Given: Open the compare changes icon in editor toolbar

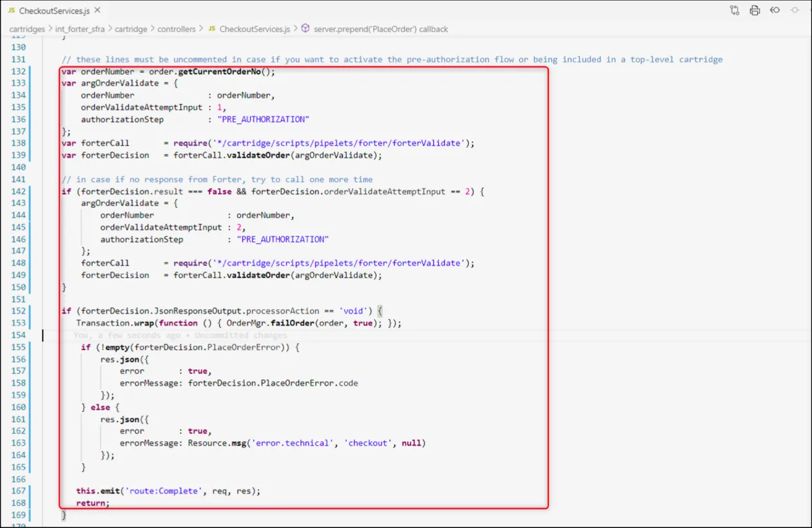Looking at the screenshot, I should click(735, 10).
